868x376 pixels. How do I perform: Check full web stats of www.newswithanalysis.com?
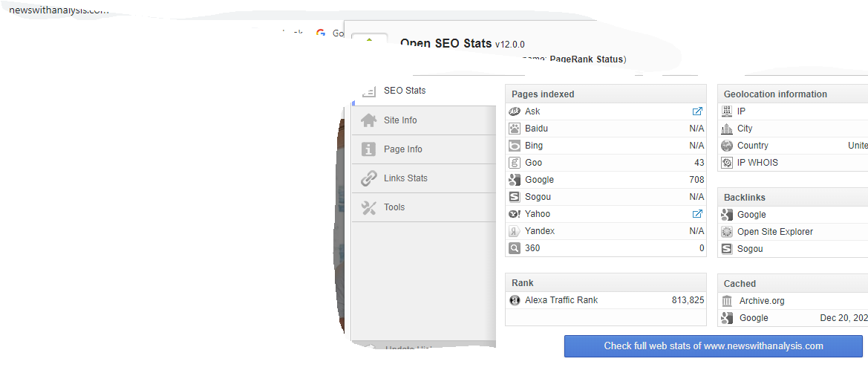click(713, 346)
